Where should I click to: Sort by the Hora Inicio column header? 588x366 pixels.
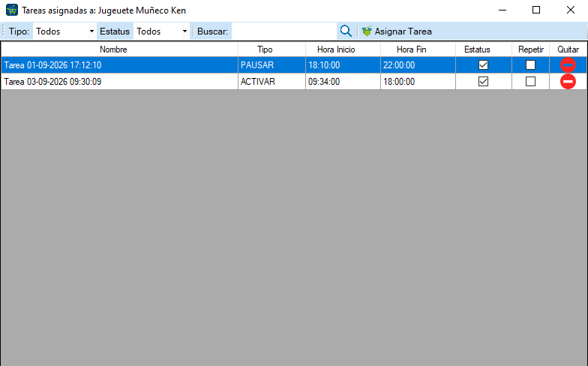[x=343, y=49]
